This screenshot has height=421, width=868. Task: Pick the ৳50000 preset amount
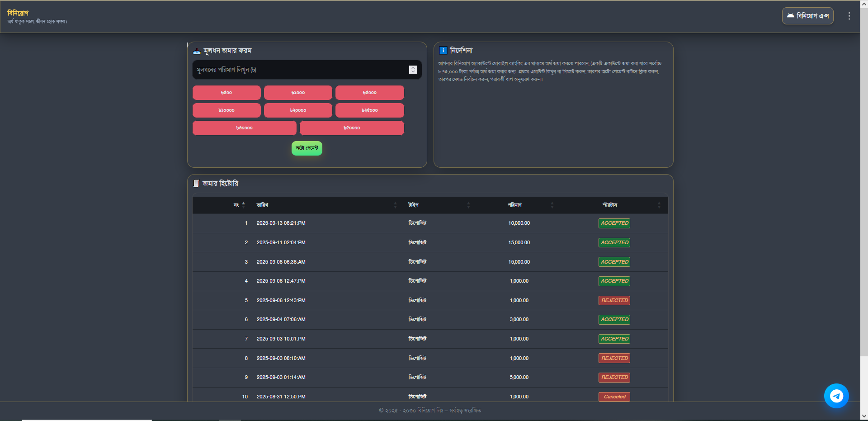pos(351,128)
